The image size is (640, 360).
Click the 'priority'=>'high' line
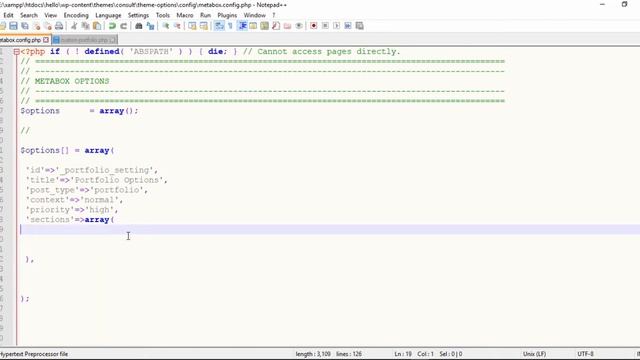71,210
